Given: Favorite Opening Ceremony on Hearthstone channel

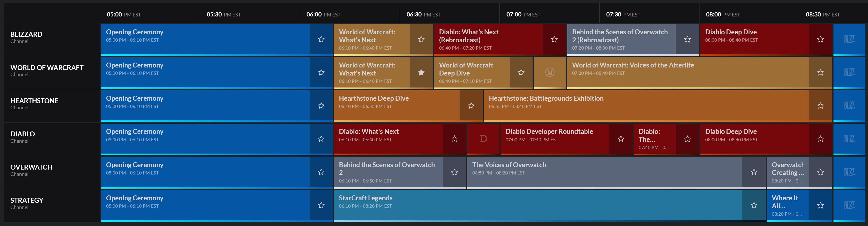Looking at the screenshot, I should click(321, 106).
